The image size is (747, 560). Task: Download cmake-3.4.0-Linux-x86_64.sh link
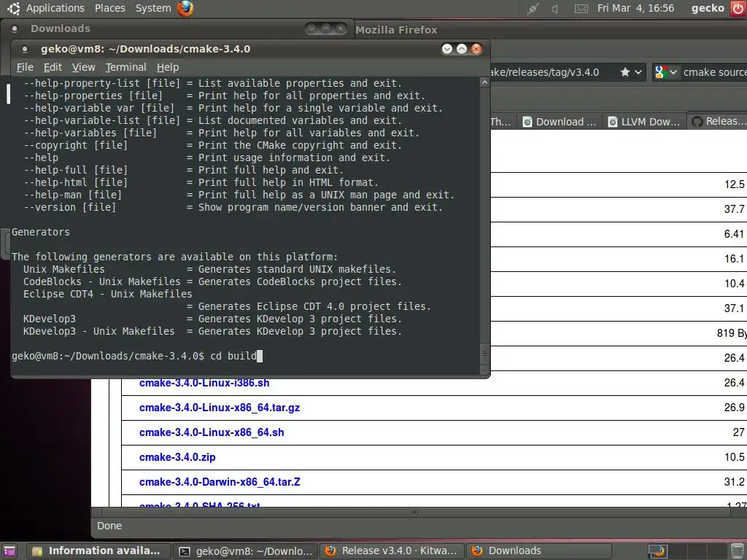[x=212, y=432]
